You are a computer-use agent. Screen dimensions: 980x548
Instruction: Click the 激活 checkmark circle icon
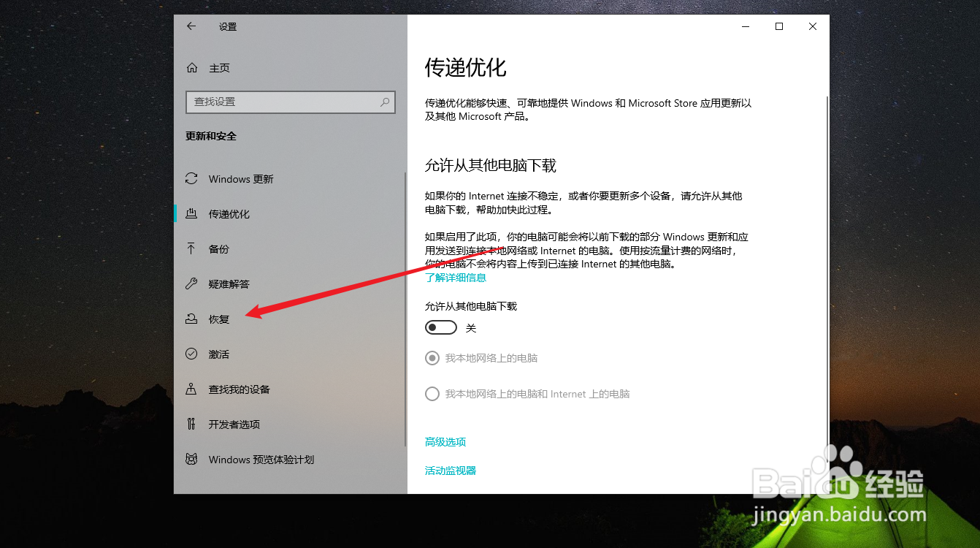click(x=191, y=354)
